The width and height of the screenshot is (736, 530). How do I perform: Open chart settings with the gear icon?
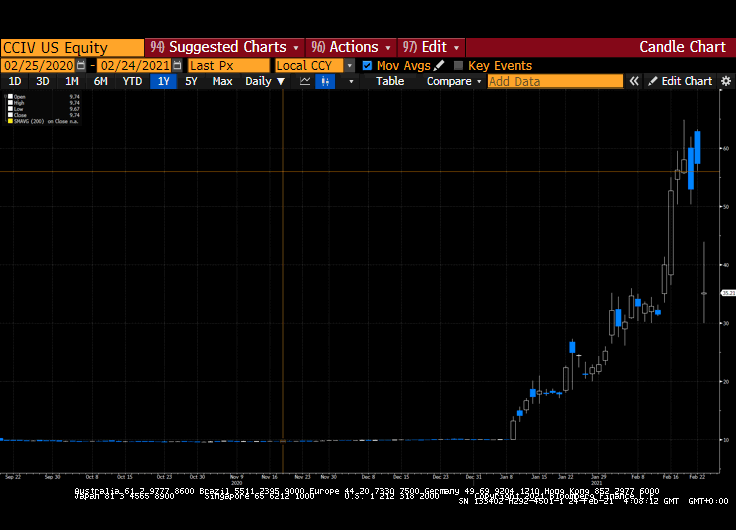point(726,81)
